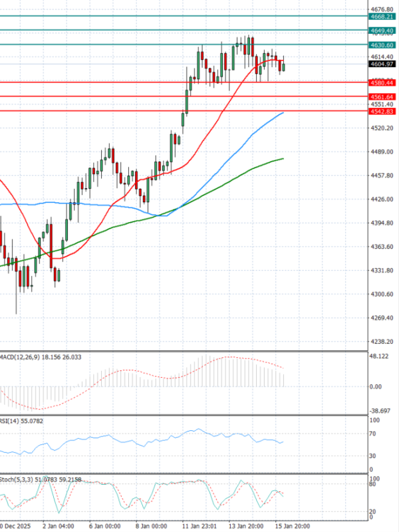Viewport: 399px width, 532px height.
Task: Select the 4561.64 support price tag
Action: pyautogui.click(x=382, y=97)
